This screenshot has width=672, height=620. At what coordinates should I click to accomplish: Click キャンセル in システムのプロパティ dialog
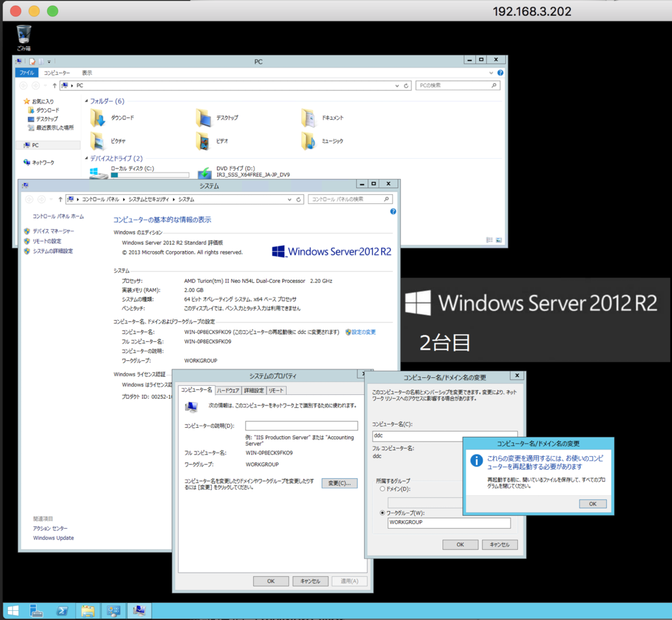310,581
